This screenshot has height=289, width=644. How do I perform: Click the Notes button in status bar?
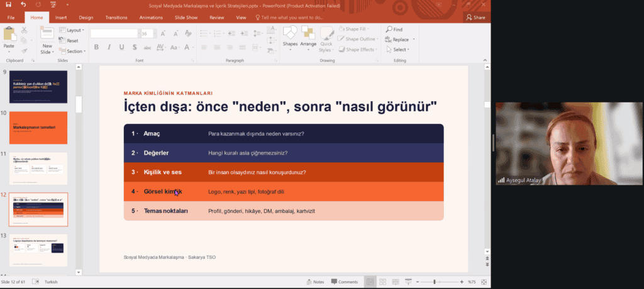[x=315, y=282]
